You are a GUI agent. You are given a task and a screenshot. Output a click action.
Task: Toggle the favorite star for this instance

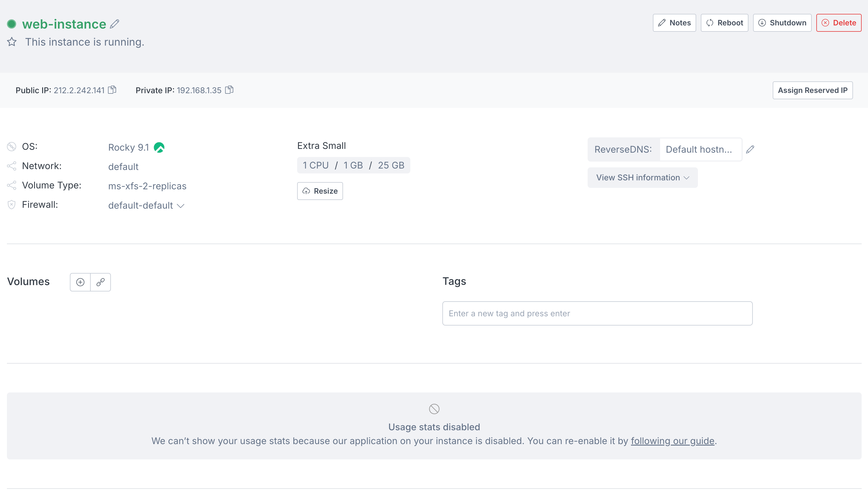[12, 42]
